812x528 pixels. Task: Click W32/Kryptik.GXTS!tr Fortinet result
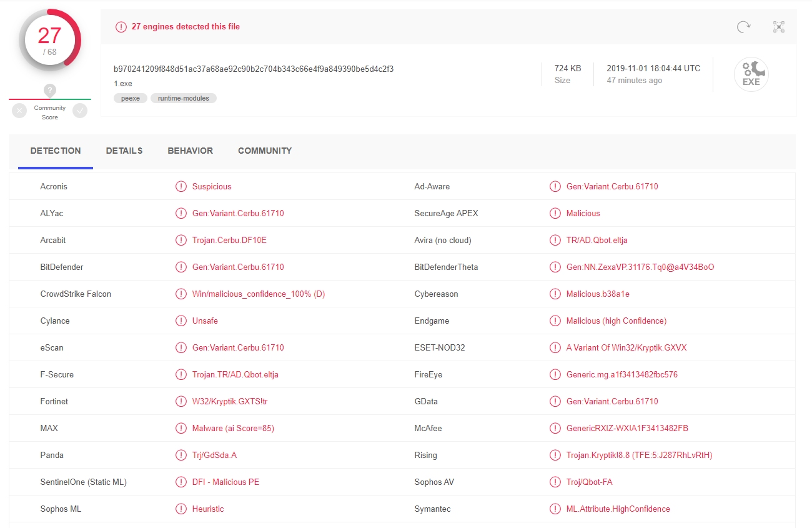(230, 401)
